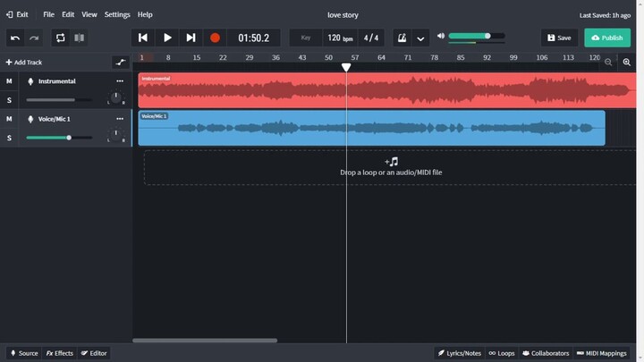The height and width of the screenshot is (362, 644).
Task: Click the Instrumental track name label
Action: [57, 81]
